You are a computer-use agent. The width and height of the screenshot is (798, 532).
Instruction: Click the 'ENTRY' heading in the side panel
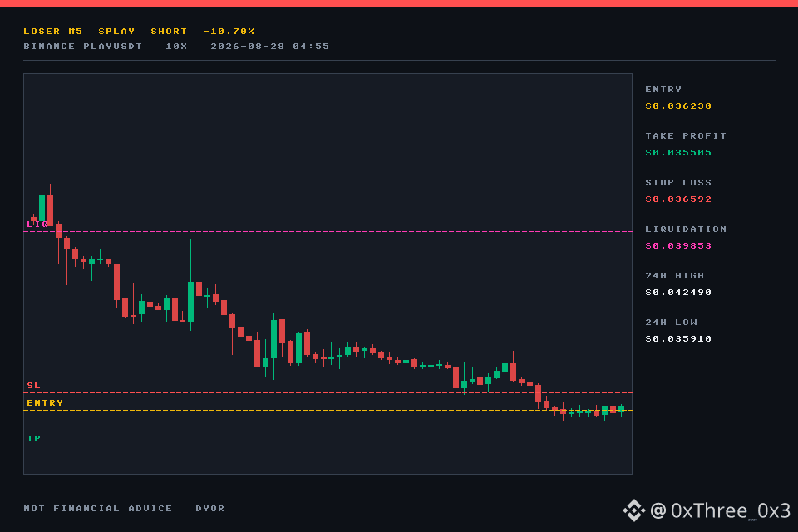click(x=663, y=90)
